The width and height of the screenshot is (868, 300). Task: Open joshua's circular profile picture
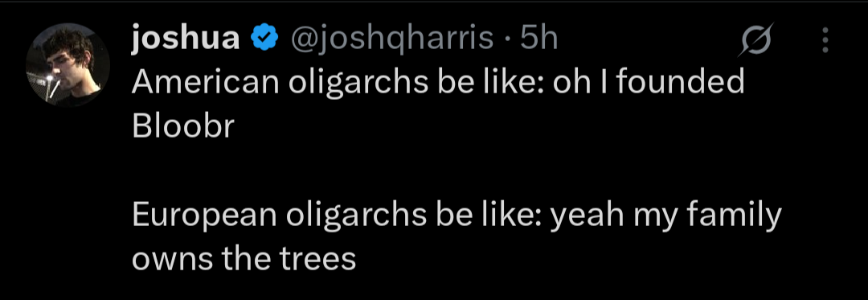pyautogui.click(x=68, y=64)
